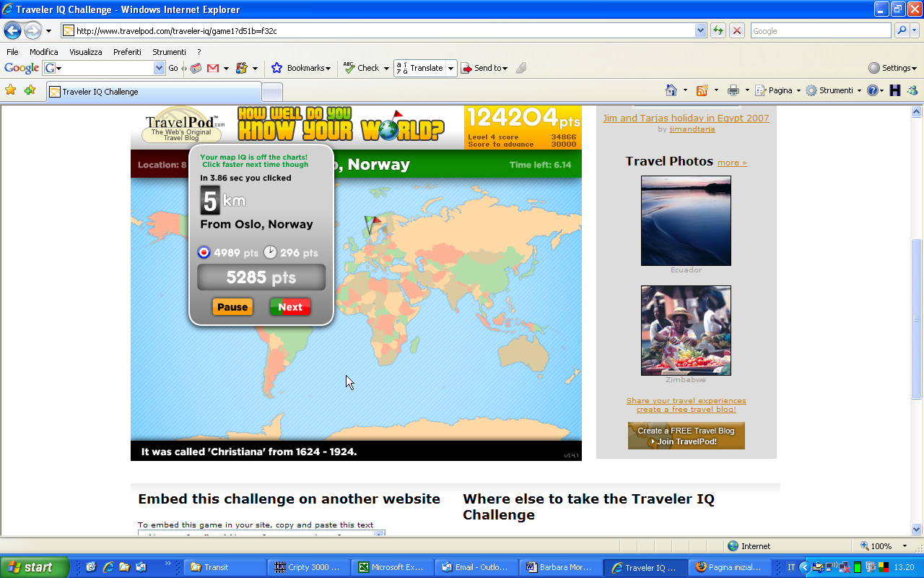Screen dimensions: 924x578
Task: Print the page with printer icon
Action: (733, 90)
